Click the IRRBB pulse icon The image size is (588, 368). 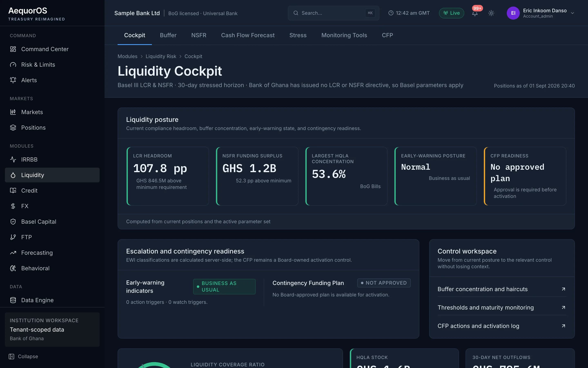click(x=13, y=159)
